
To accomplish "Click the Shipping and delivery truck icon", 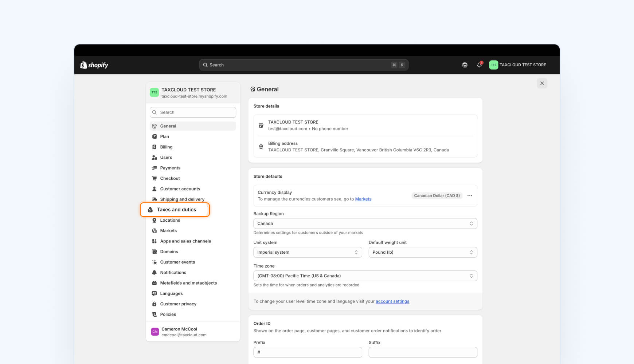I will 154,199.
